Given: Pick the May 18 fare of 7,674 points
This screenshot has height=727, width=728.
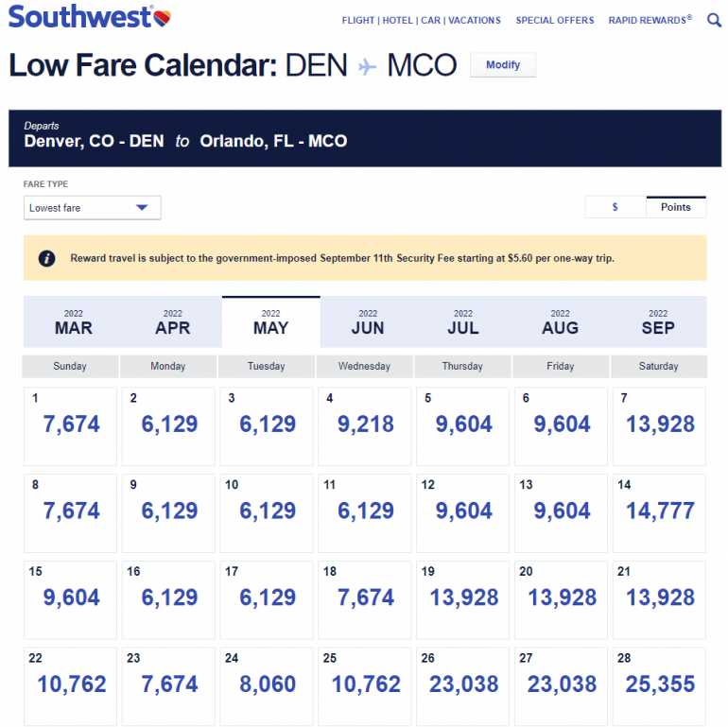Looking at the screenshot, I should [x=366, y=598].
